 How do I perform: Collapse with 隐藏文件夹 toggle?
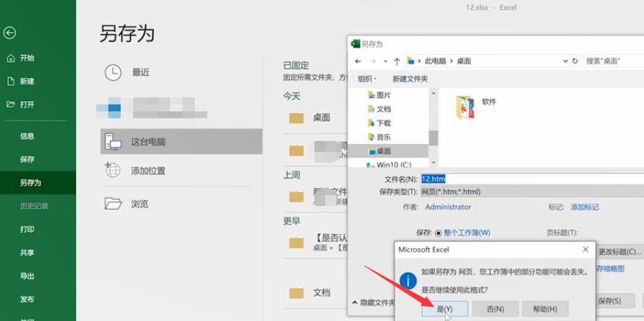(373, 302)
